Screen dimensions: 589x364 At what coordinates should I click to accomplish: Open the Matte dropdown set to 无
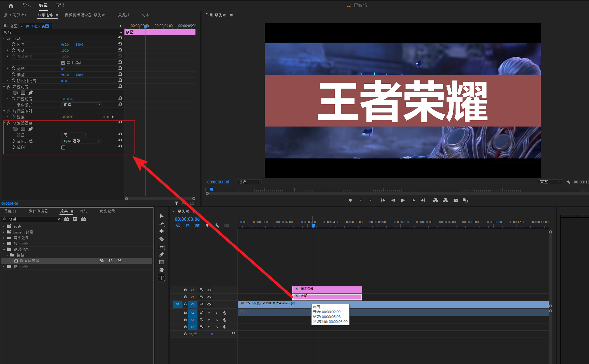[x=74, y=135]
